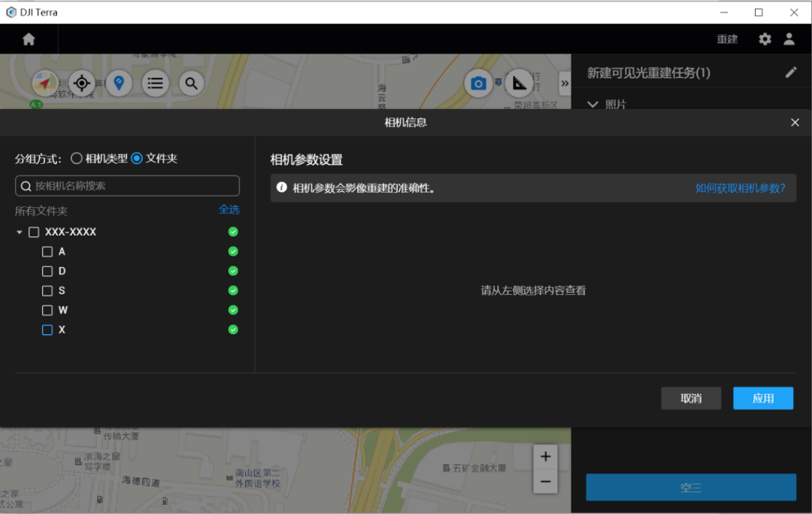Collapse the 照片 section chevron
The image size is (812, 514).
(x=592, y=105)
